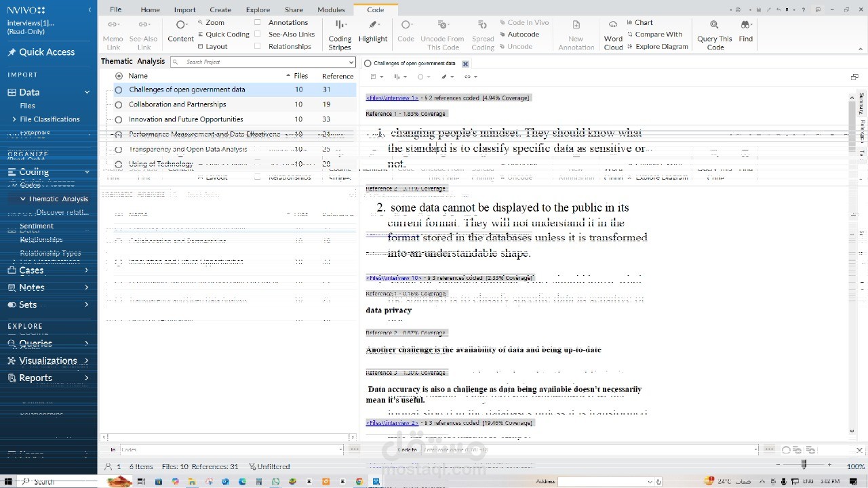This screenshot has width=868, height=488.
Task: Click the highlight pen icon in the detail view toolbar
Action: click(x=446, y=77)
